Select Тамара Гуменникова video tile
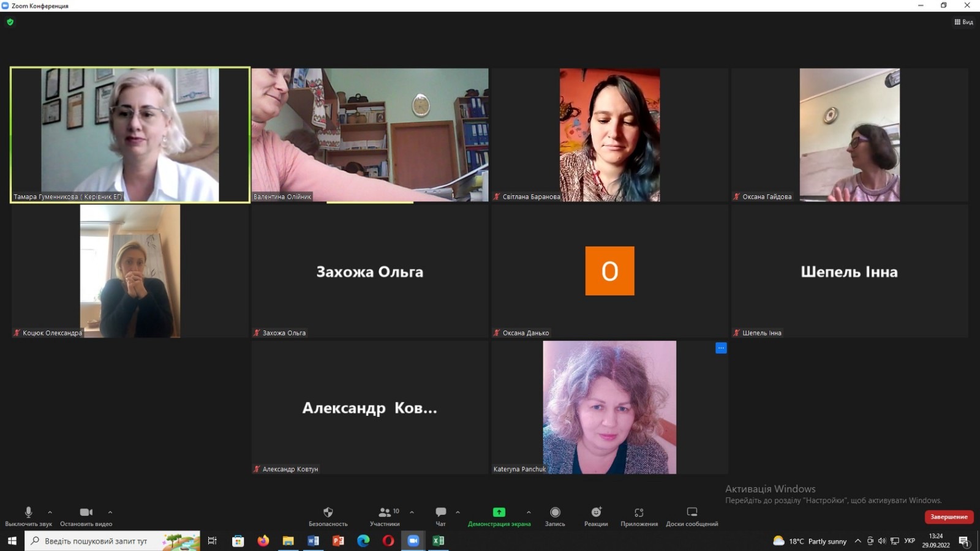980x551 pixels. pyautogui.click(x=130, y=135)
